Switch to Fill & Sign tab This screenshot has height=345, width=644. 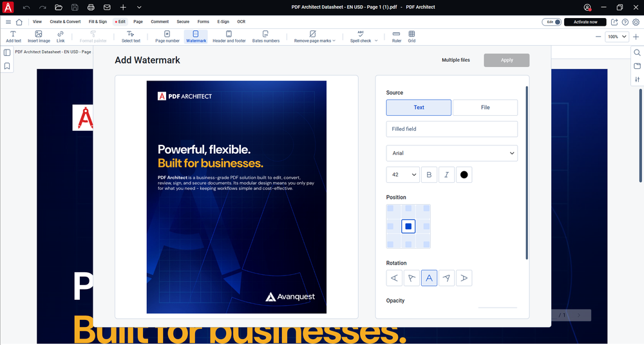coord(98,22)
